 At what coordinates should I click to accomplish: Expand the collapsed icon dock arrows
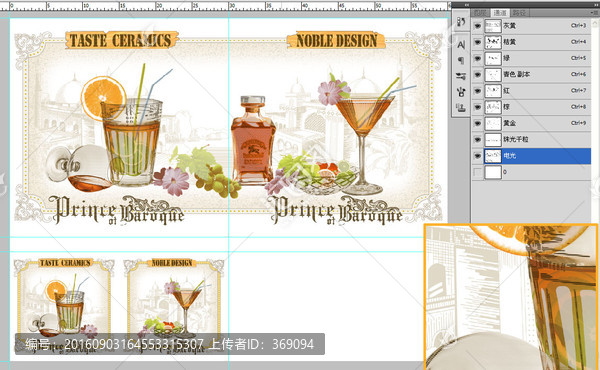pos(466,5)
